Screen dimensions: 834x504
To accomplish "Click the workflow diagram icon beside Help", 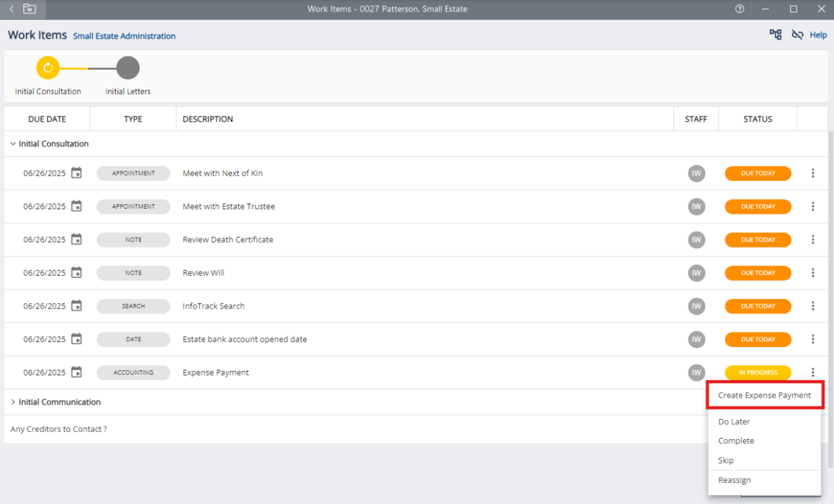I will pyautogui.click(x=775, y=35).
